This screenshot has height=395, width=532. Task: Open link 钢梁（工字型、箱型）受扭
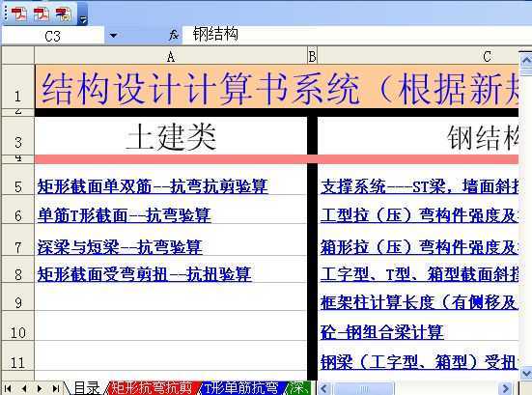(x=419, y=361)
